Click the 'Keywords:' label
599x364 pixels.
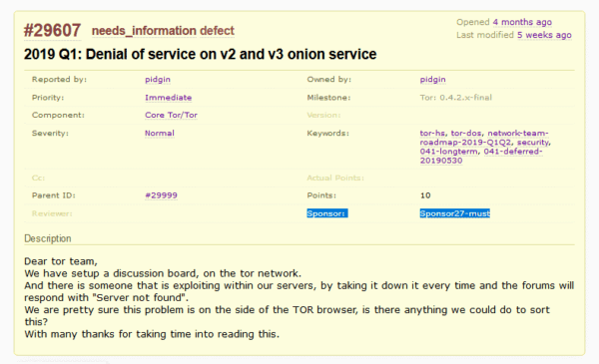pos(327,134)
